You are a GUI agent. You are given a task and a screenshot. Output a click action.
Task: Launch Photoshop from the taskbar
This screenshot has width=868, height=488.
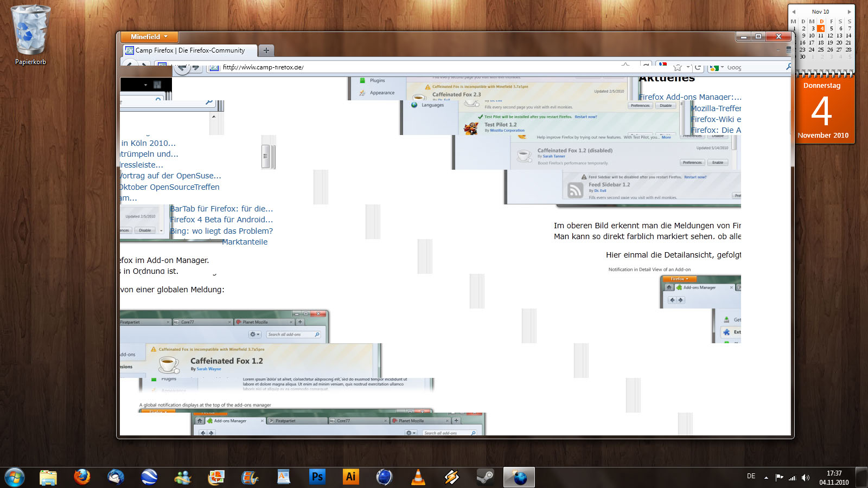click(x=317, y=477)
